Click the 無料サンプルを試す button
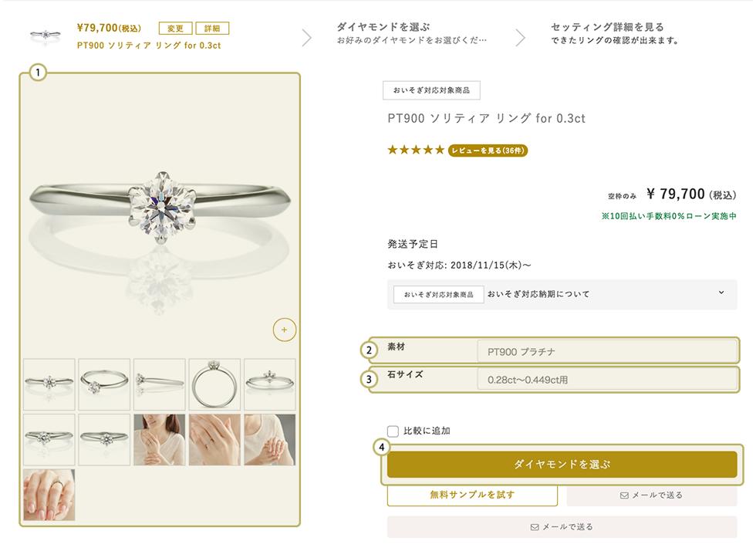Viewport: 756px width, 558px height. point(472,495)
